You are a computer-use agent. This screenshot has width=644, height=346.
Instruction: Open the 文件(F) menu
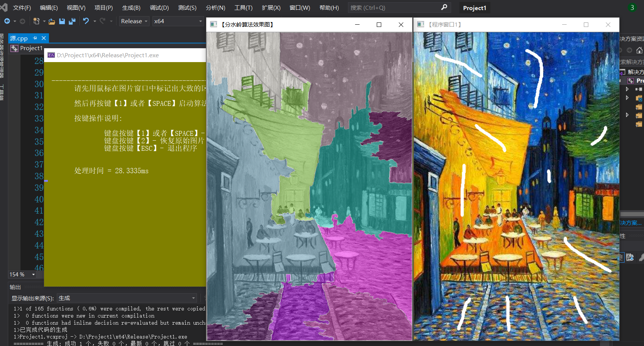(22, 7)
